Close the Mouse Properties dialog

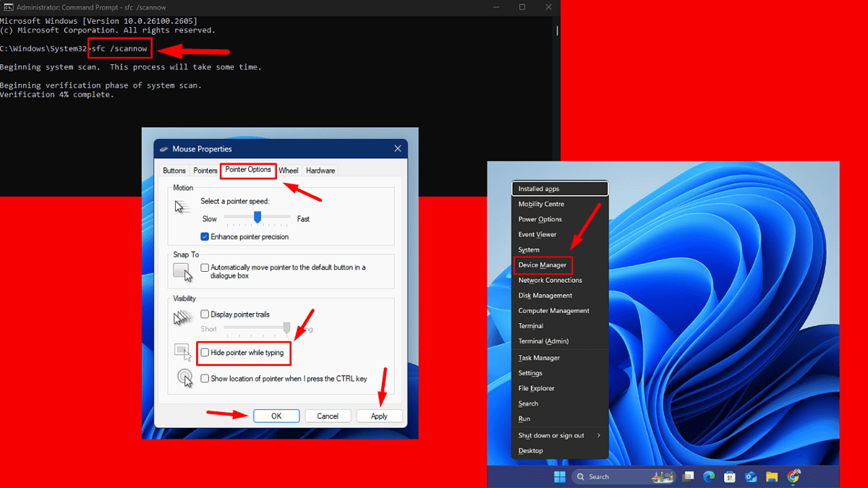click(397, 149)
